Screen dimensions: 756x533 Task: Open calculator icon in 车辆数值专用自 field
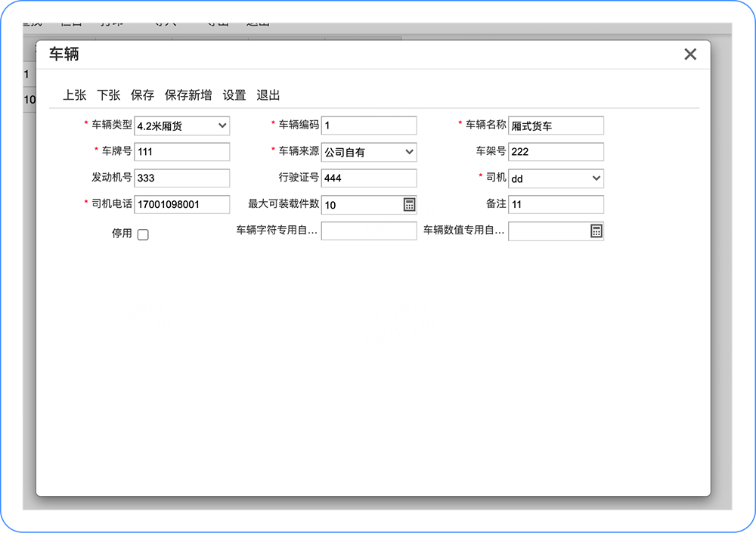tap(596, 231)
